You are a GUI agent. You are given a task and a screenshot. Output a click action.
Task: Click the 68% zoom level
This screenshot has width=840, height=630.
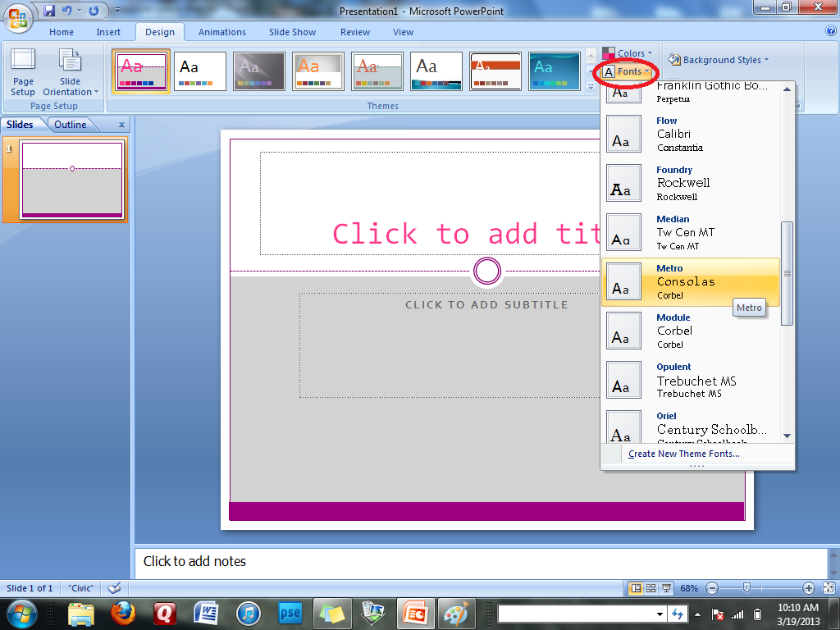click(x=689, y=588)
